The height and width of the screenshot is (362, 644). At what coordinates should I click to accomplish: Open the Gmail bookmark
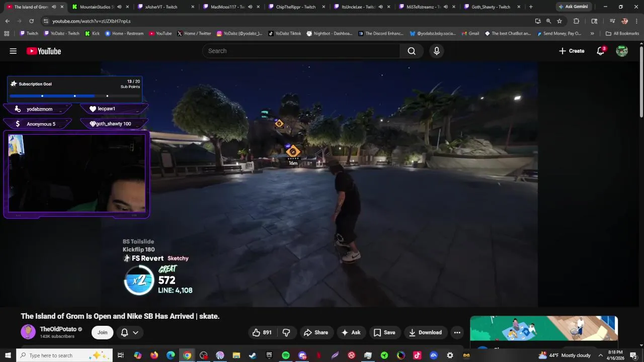point(470,34)
